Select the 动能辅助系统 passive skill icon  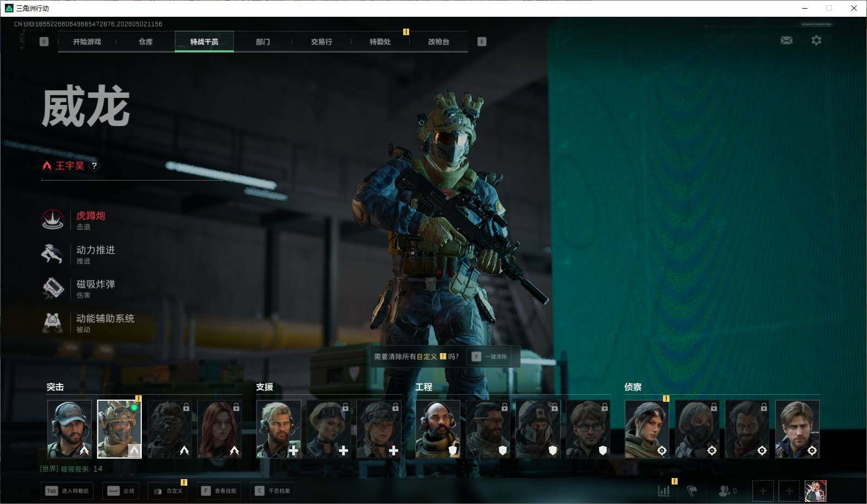click(x=53, y=323)
